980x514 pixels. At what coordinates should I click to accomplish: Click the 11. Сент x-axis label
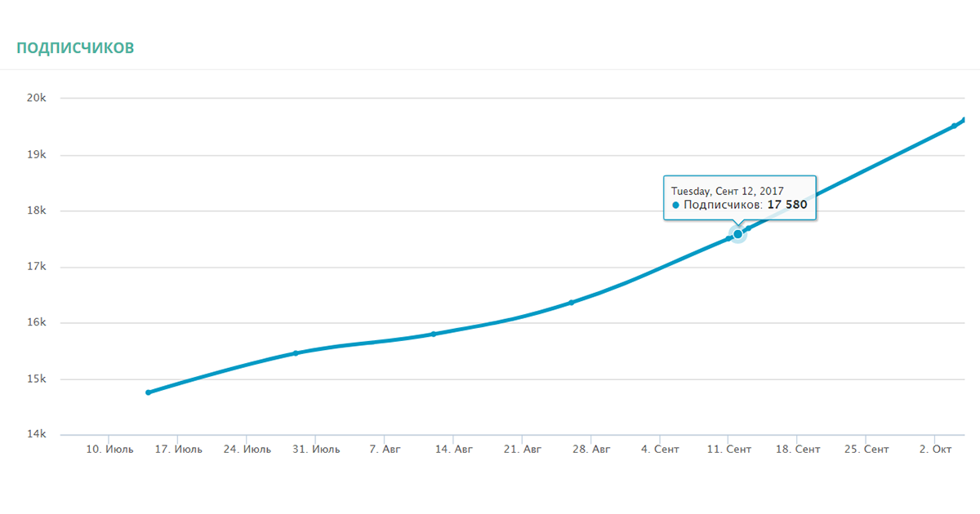pyautogui.click(x=728, y=450)
